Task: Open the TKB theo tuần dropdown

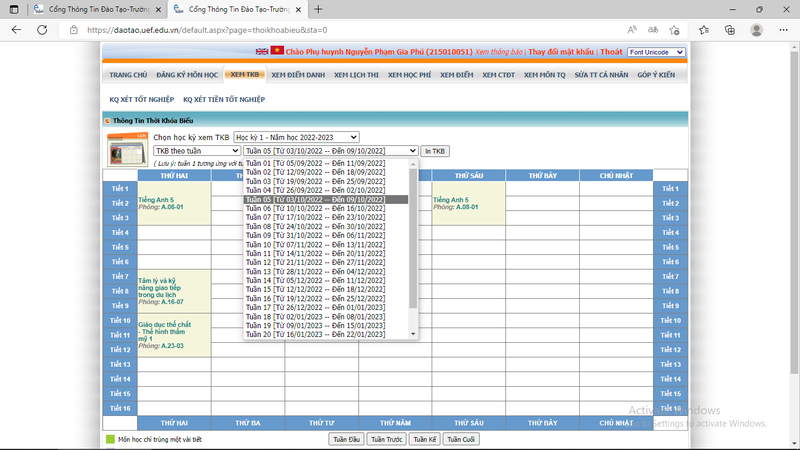Action: [196, 151]
